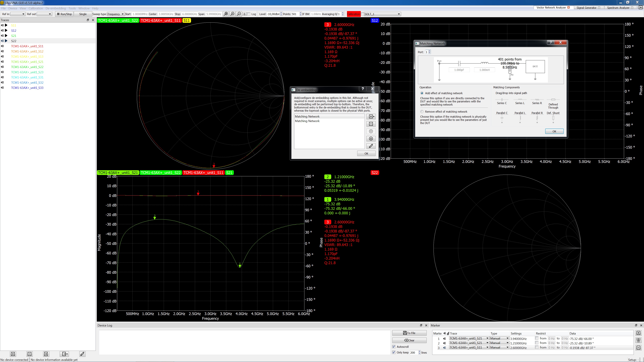Click the import trace arrow icon
The width and height of the screenshot is (644, 362).
point(46,354)
